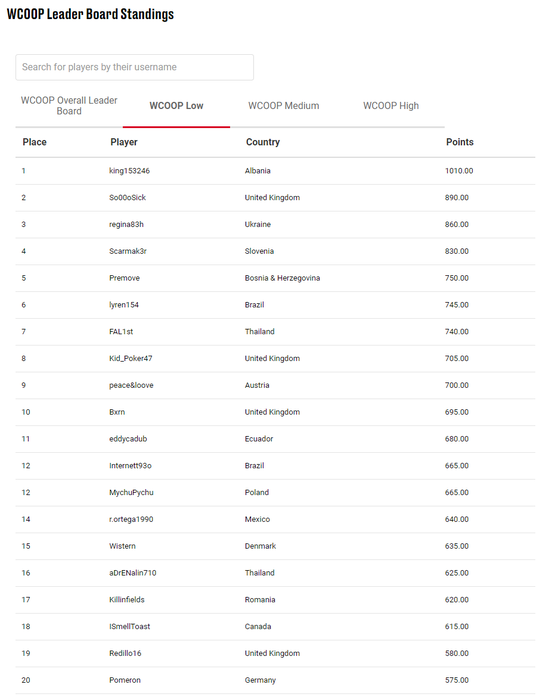
Task: Switch to WCOOP Overall Leader Board tab
Action: click(69, 106)
